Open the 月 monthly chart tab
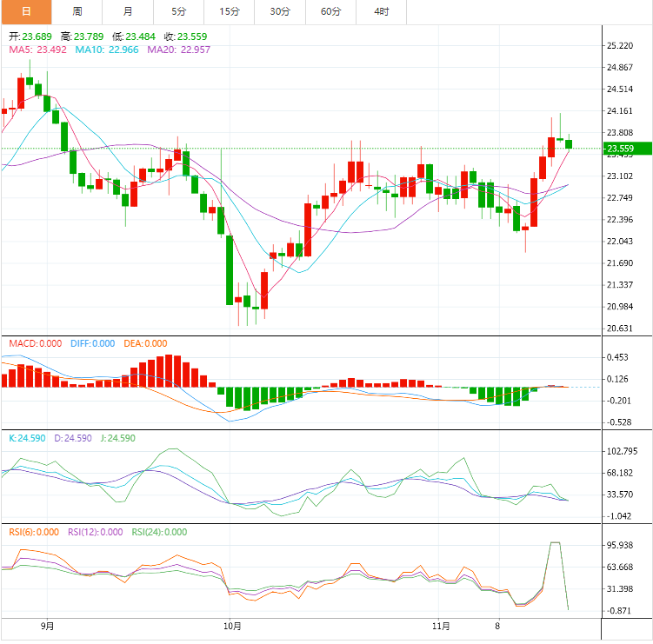 [128, 11]
